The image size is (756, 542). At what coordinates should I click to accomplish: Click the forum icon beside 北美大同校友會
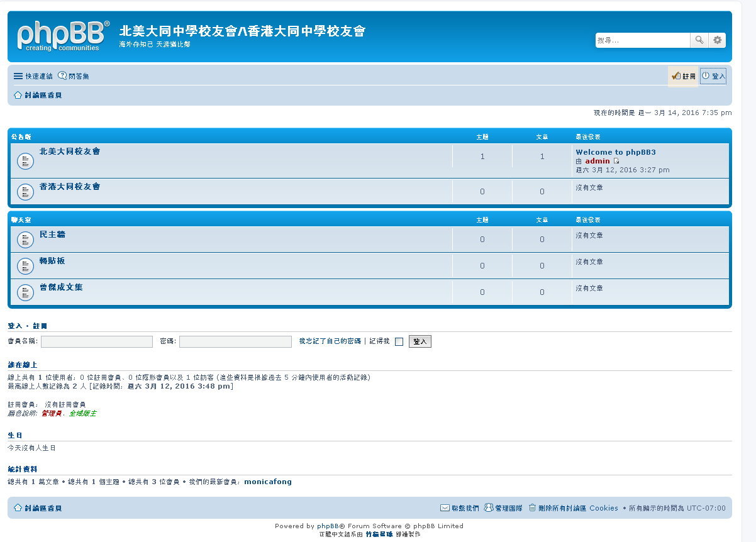[25, 161]
